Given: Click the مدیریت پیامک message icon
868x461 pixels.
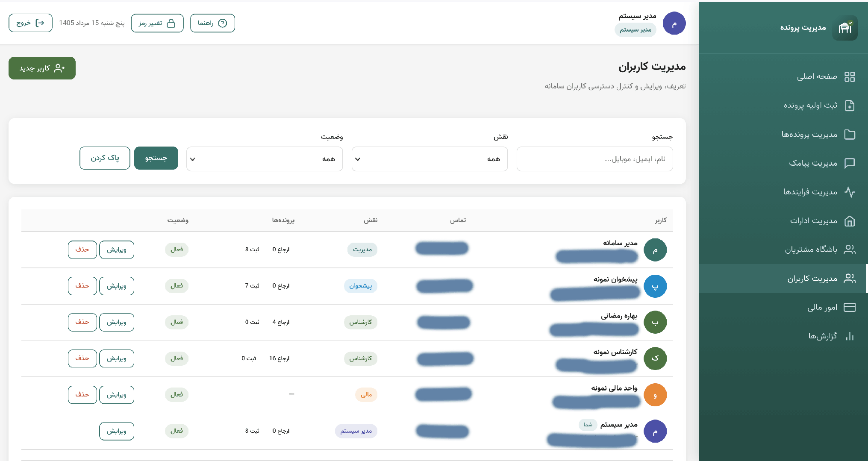Looking at the screenshot, I should [850, 163].
